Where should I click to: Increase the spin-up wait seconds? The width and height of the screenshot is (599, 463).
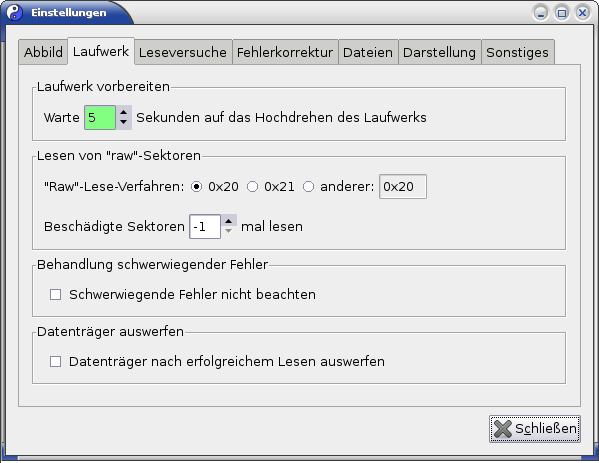click(x=123, y=112)
